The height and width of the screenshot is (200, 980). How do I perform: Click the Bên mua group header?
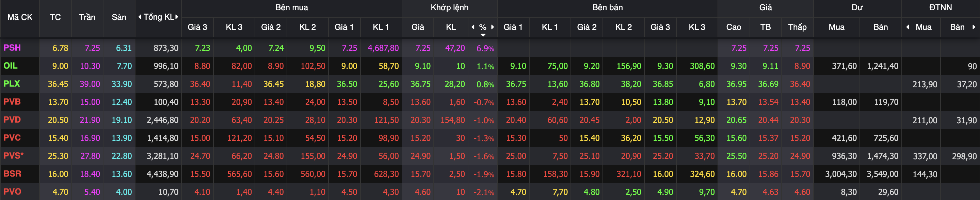[x=292, y=7]
